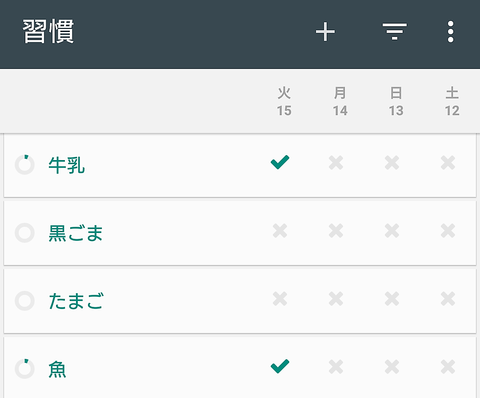Click the たまご progress ring icon
Image resolution: width=480 pixels, height=398 pixels.
pyautogui.click(x=25, y=301)
